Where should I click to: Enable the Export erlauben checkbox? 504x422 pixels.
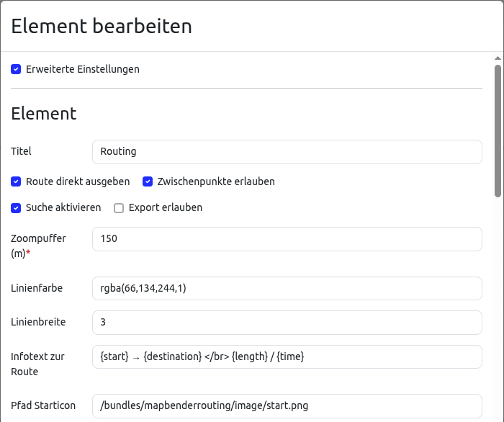coord(119,207)
